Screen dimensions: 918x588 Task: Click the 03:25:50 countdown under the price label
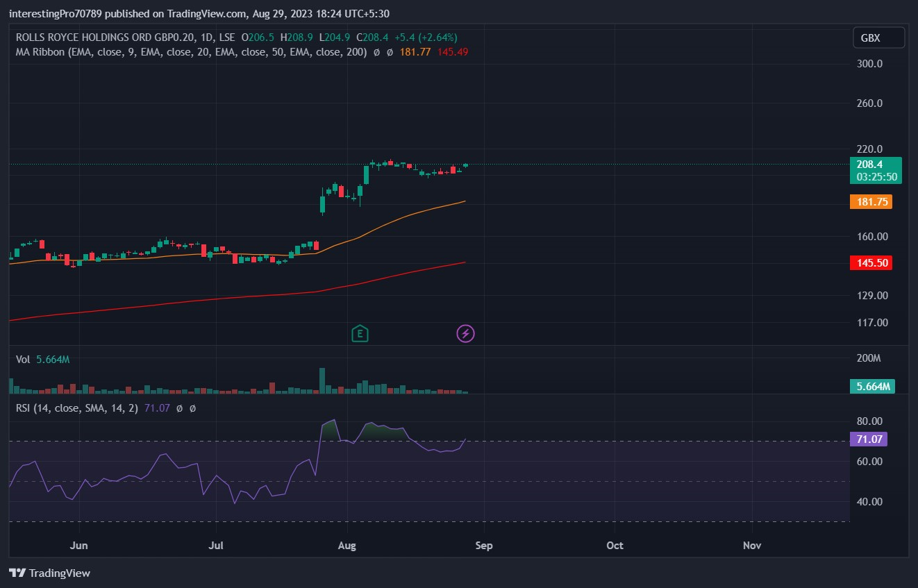click(x=876, y=177)
